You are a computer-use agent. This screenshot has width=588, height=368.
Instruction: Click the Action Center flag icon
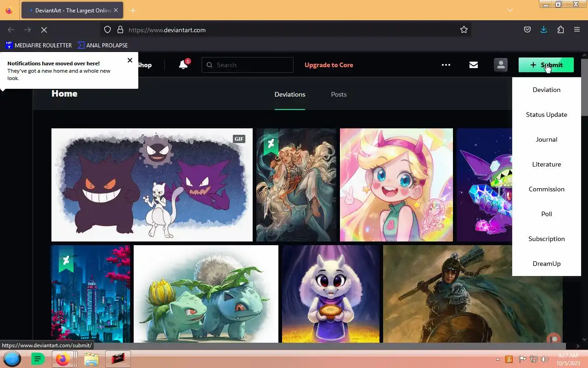pyautogui.click(x=522, y=359)
